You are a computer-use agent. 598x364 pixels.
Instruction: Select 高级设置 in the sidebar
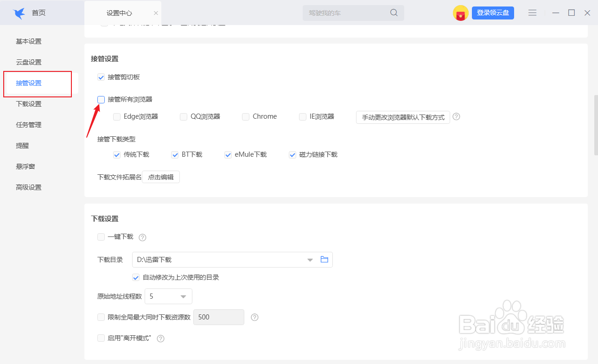click(x=29, y=187)
